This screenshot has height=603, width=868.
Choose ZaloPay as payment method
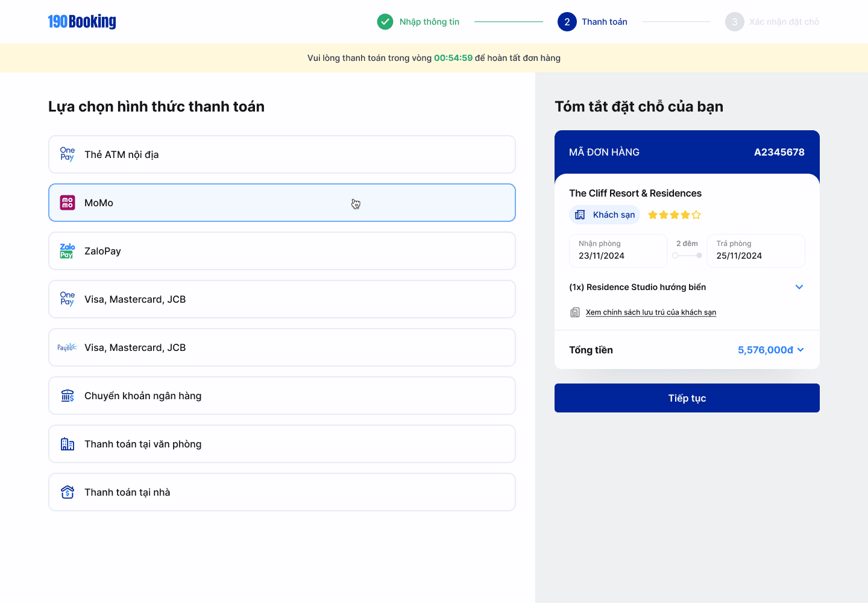click(x=282, y=251)
